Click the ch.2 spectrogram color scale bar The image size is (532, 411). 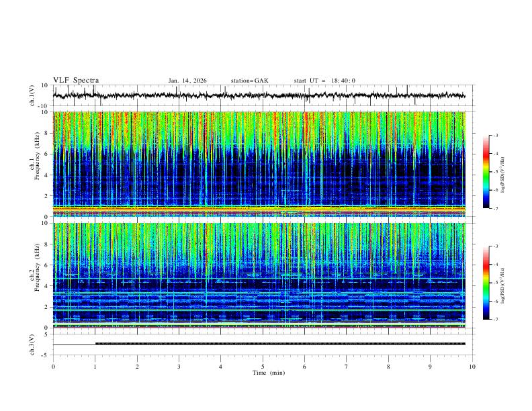pos(486,283)
